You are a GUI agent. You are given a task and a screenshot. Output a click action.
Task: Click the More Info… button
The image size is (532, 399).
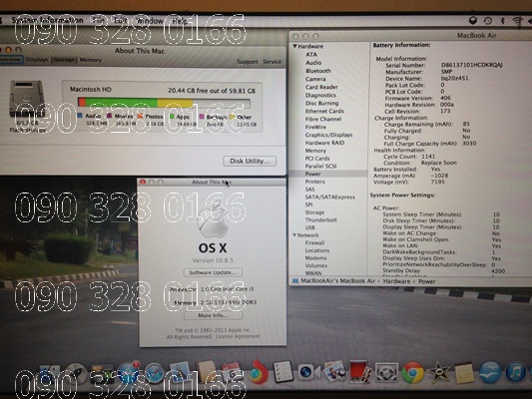point(213,315)
